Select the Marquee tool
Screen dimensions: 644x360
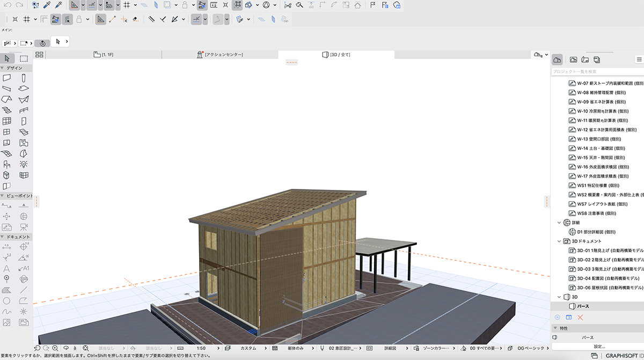(24, 58)
